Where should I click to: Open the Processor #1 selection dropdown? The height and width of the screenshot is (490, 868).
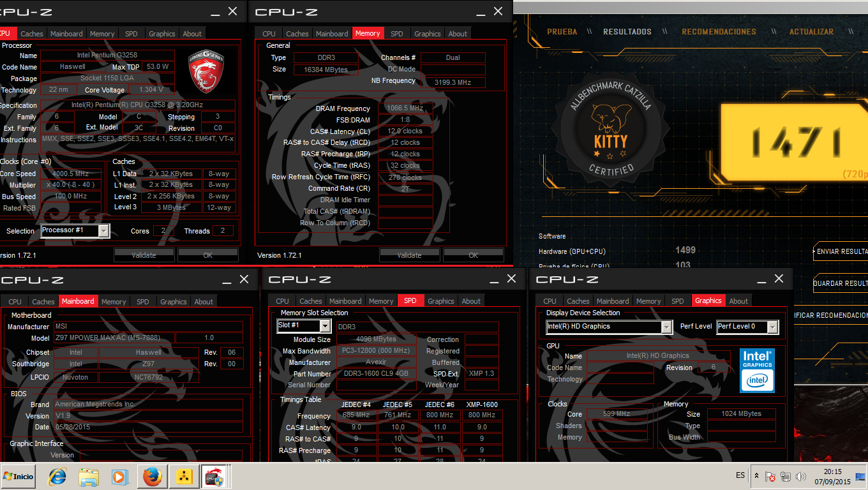75,230
